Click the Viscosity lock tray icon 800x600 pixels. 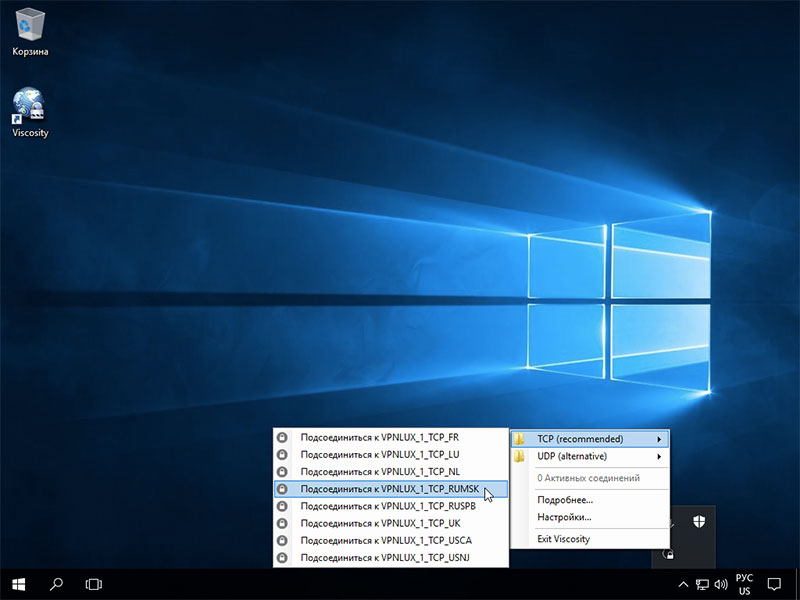tap(668, 553)
